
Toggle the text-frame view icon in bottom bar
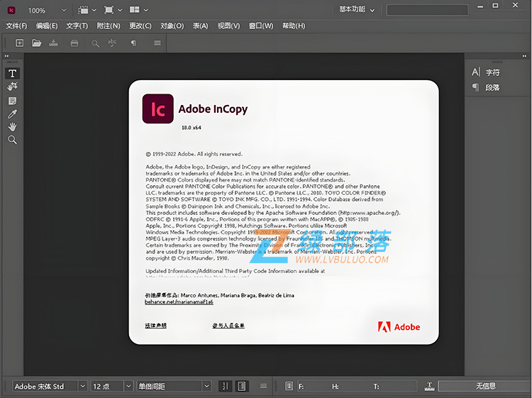coord(242,386)
